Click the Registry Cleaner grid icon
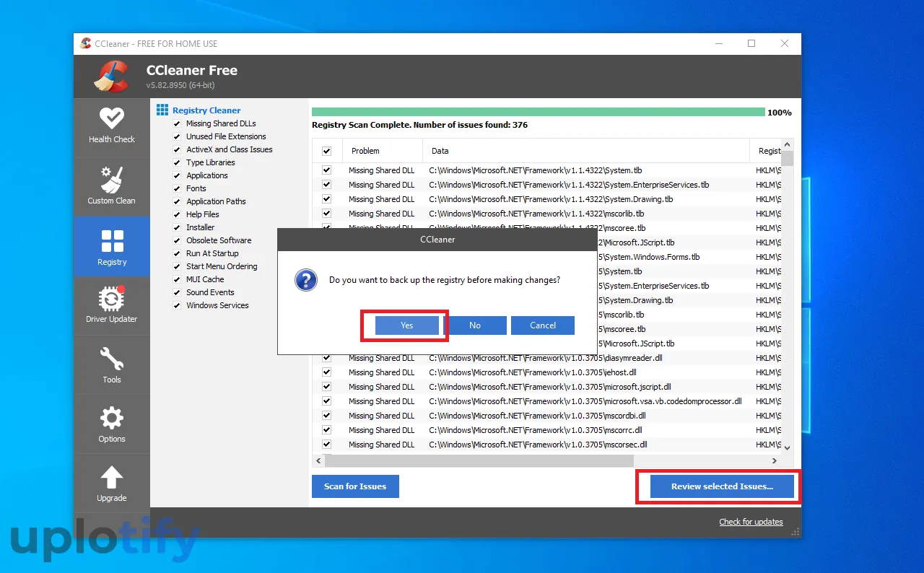 click(x=162, y=110)
